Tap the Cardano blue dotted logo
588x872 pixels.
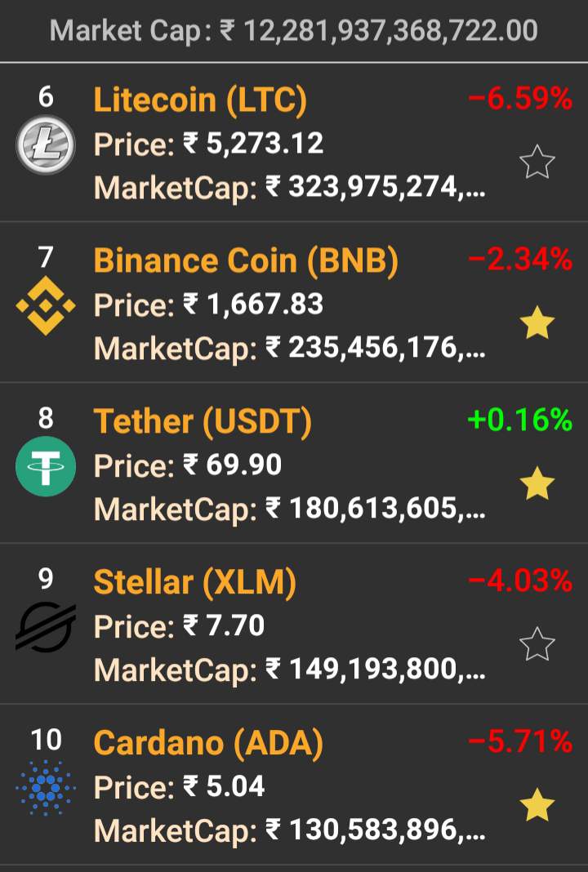pos(46,788)
